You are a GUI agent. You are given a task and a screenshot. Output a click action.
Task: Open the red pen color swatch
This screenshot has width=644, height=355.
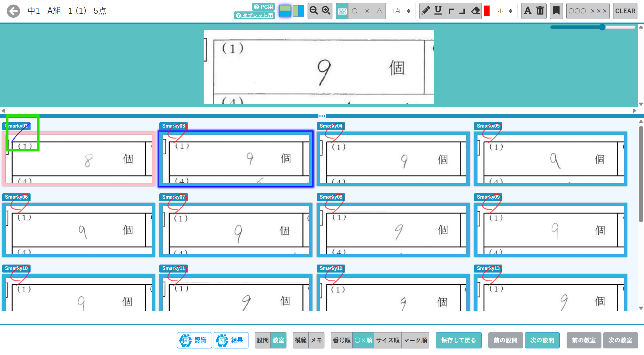point(487,11)
